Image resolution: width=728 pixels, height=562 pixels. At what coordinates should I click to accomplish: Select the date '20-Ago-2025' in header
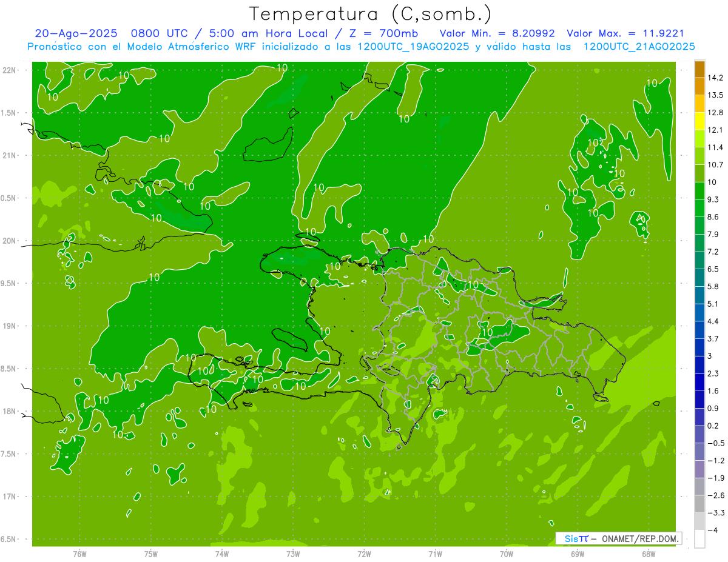click(x=76, y=34)
